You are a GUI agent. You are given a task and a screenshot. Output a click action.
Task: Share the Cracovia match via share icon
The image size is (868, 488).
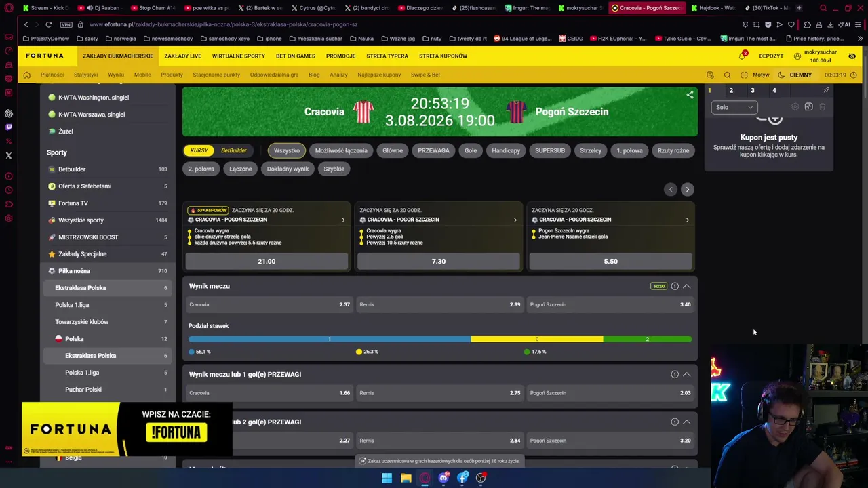click(x=690, y=95)
